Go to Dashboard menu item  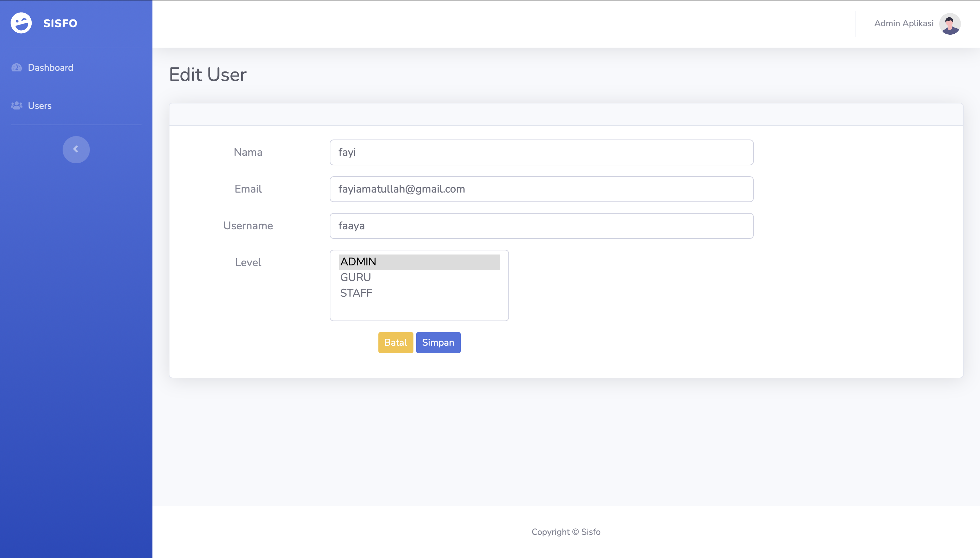coord(50,68)
